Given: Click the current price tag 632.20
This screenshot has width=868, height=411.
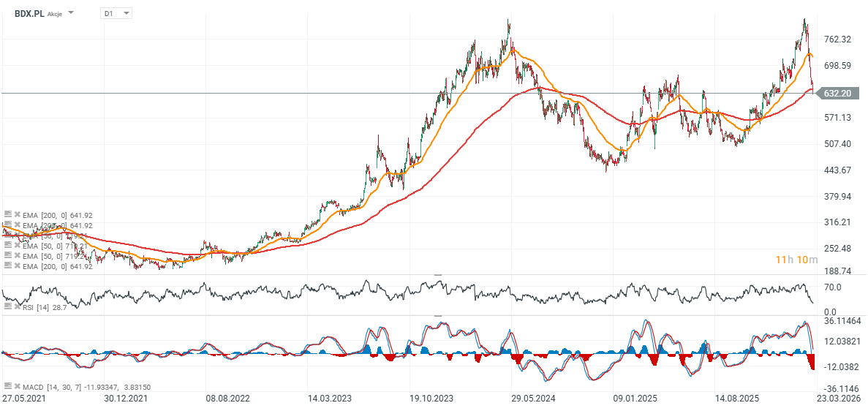Looking at the screenshot, I should tap(836, 94).
